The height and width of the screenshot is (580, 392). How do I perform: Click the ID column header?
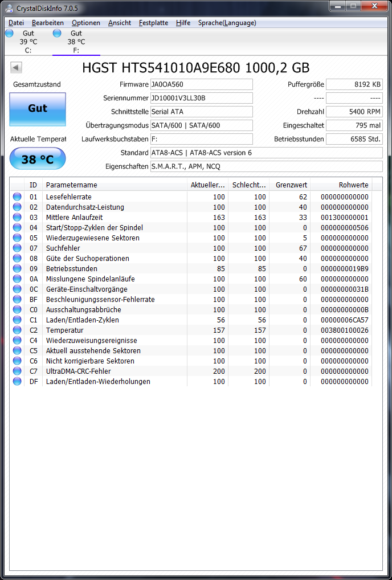coord(33,185)
